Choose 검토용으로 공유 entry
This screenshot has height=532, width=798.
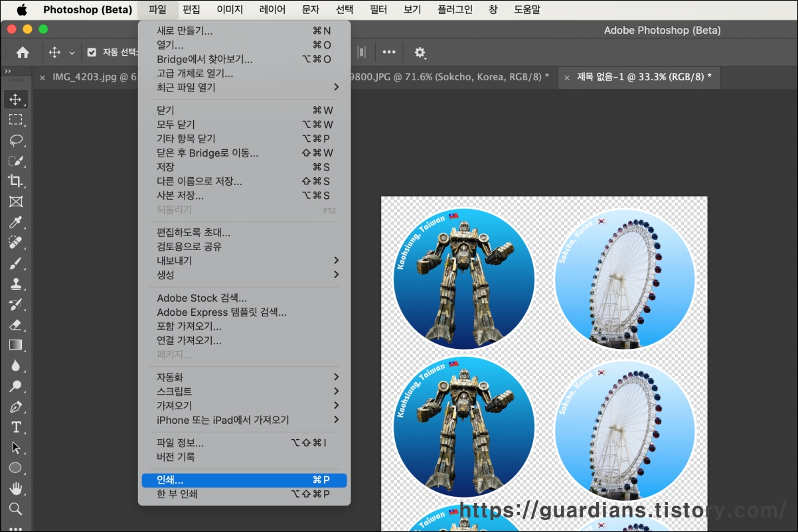point(244,247)
